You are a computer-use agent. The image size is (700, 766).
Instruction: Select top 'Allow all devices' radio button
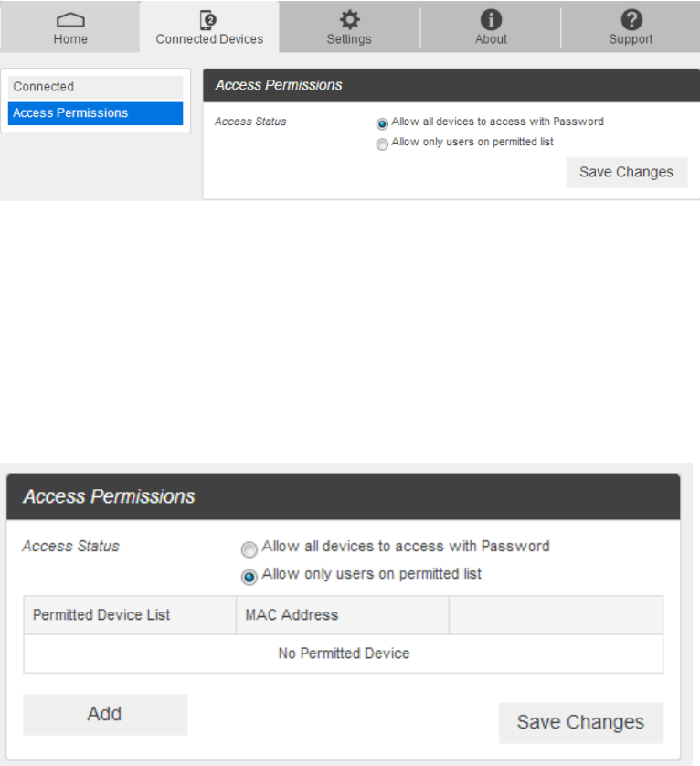pos(382,122)
